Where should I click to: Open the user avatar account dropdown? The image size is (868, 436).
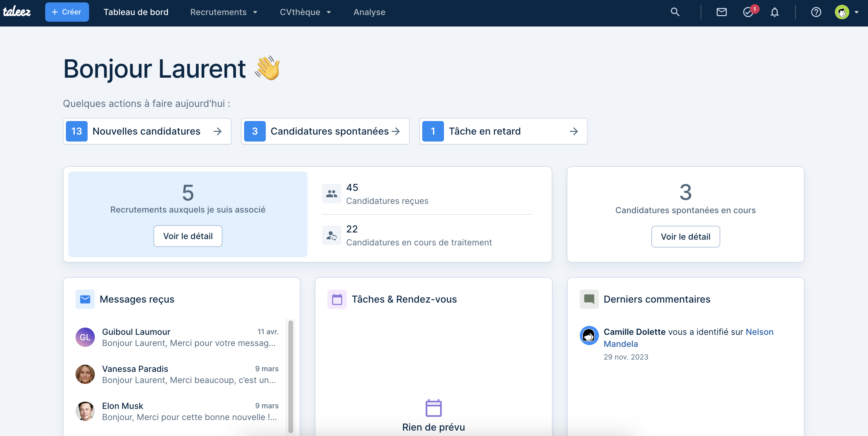pos(846,12)
